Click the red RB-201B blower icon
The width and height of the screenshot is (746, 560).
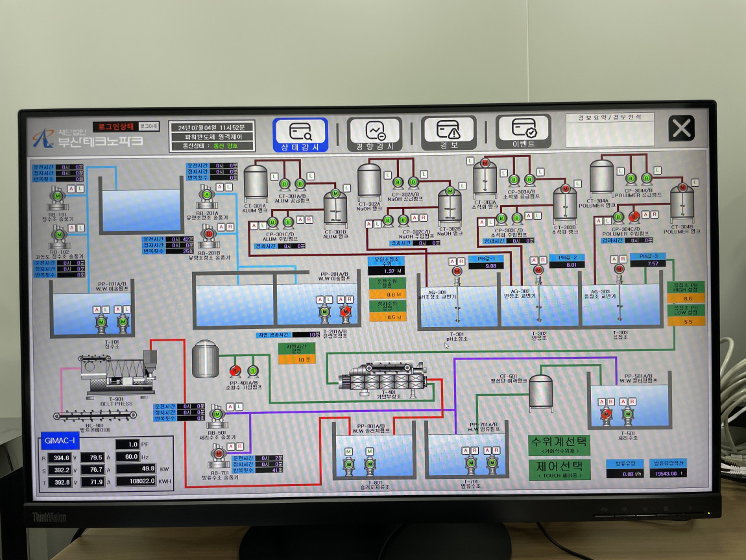pos(208,236)
